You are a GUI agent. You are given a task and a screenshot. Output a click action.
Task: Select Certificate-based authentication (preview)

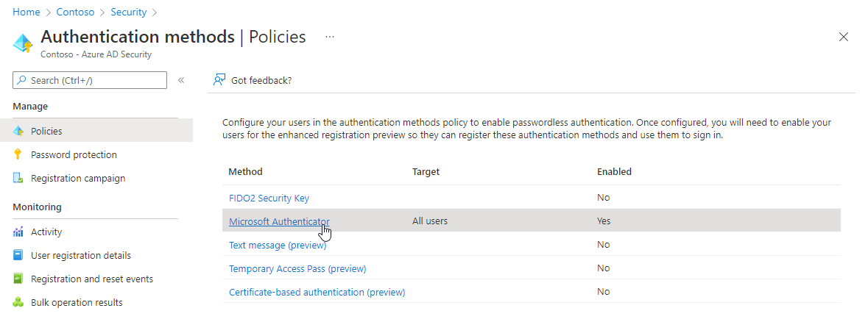(317, 292)
